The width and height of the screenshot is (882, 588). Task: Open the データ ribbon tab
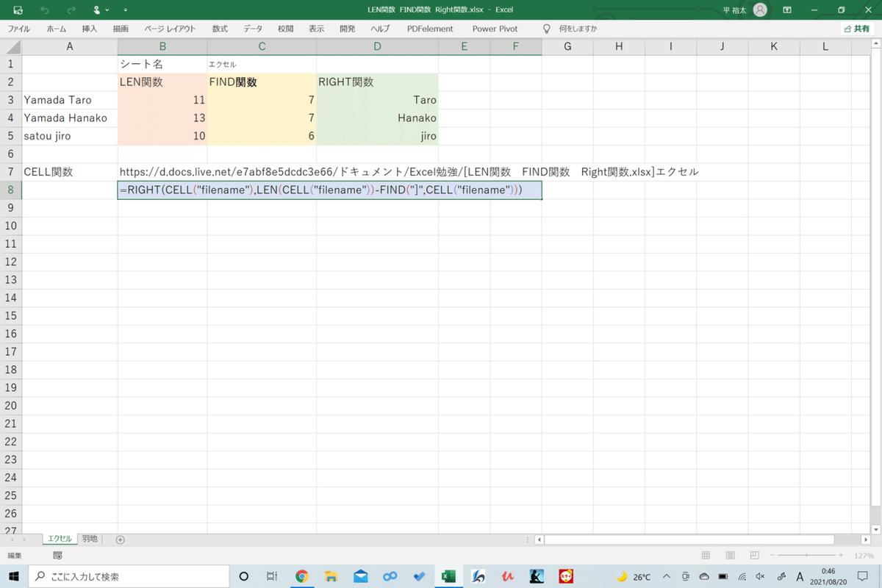pyautogui.click(x=253, y=29)
